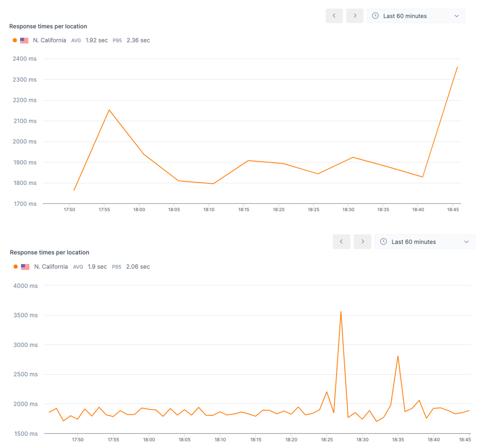This screenshot has width=487, height=448.
Task: Go to previous period in bottom chart
Action: click(341, 242)
